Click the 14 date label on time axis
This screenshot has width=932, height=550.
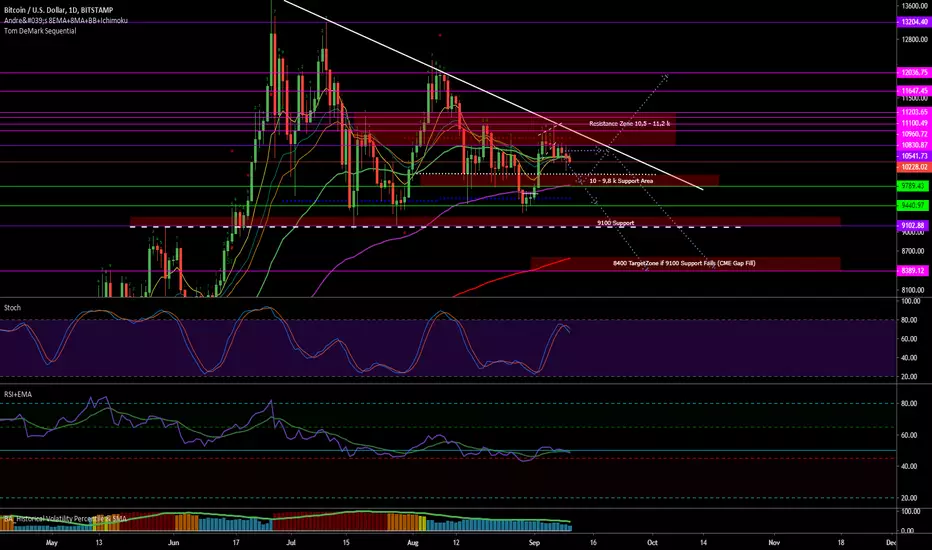[x=703, y=542]
